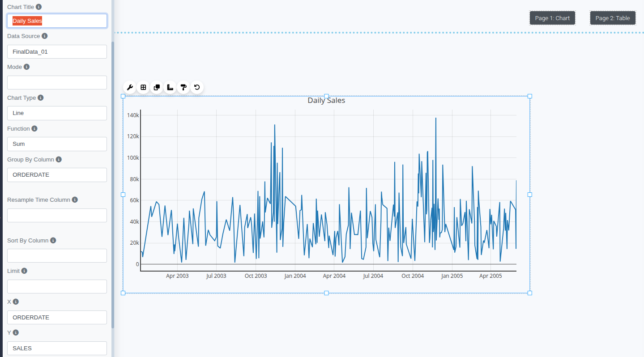
Task: Click the ruler dimensions icon above chart
Action: pos(170,87)
